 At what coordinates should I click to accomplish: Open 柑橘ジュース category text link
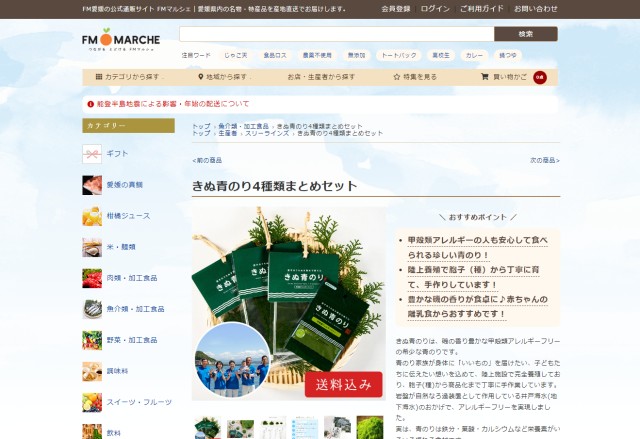coord(128,216)
